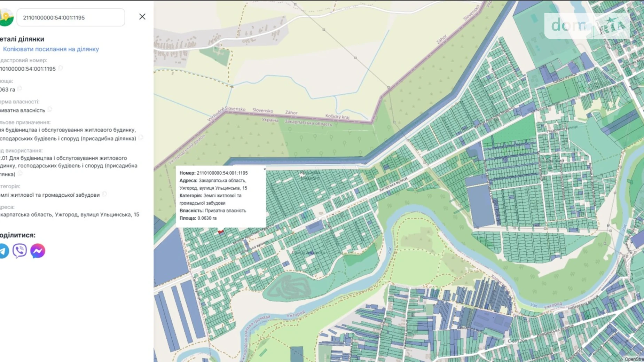Share the parcel via Messenger

(38, 251)
